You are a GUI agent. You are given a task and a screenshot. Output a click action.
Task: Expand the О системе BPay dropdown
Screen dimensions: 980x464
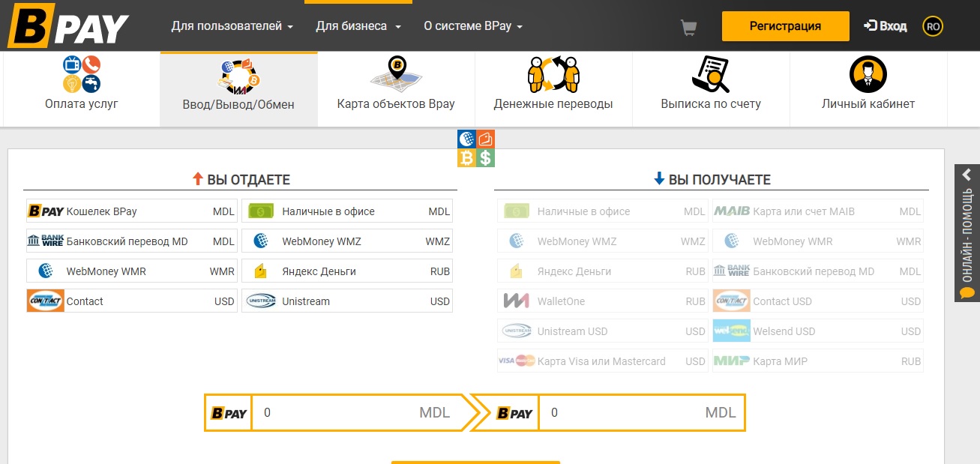pyautogui.click(x=472, y=26)
